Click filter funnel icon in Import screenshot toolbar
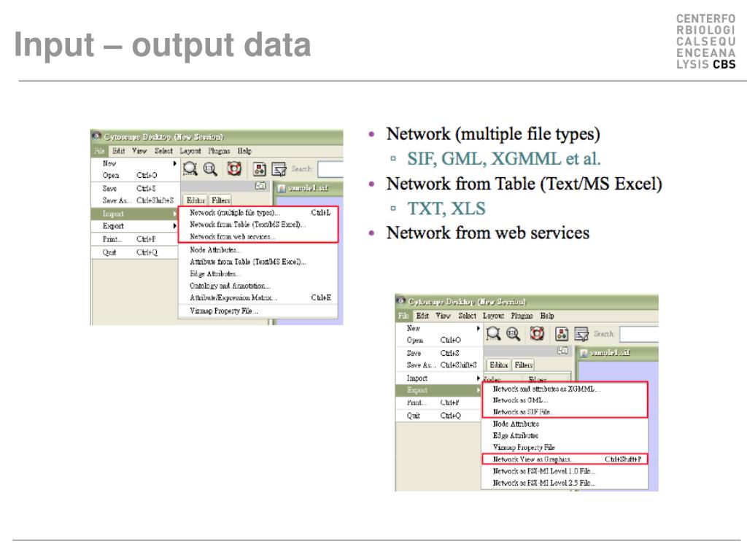Image resolution: width=747 pixels, height=560 pixels. coord(279,169)
